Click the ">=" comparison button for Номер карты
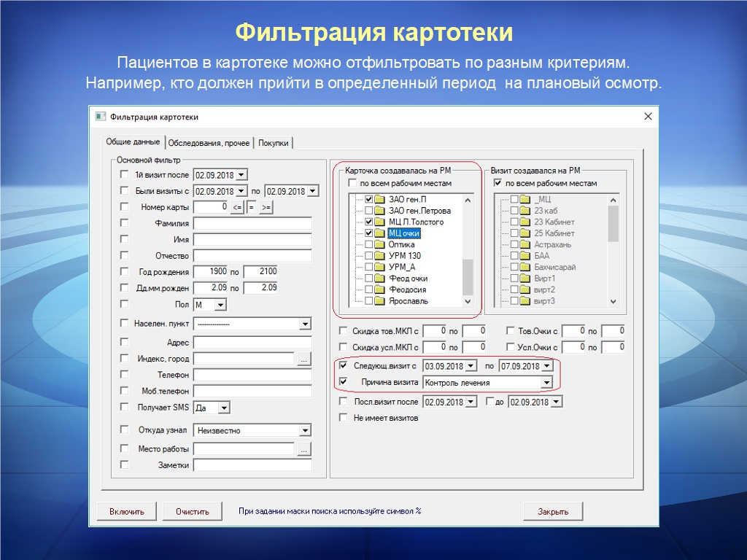The height and width of the screenshot is (560, 747). (266, 208)
